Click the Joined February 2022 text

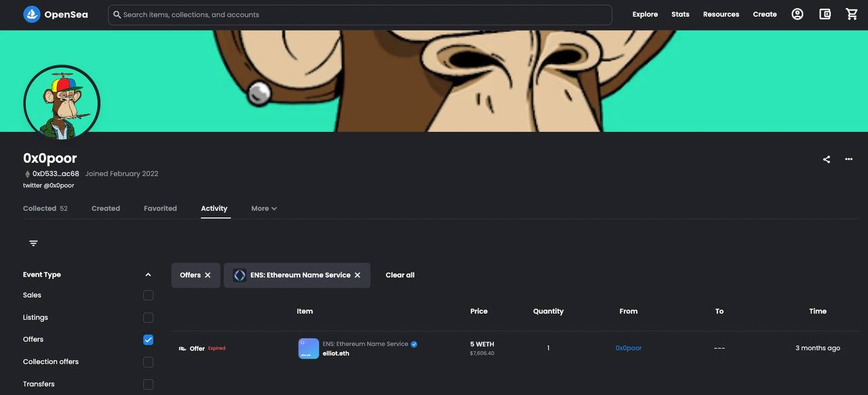[x=121, y=174]
